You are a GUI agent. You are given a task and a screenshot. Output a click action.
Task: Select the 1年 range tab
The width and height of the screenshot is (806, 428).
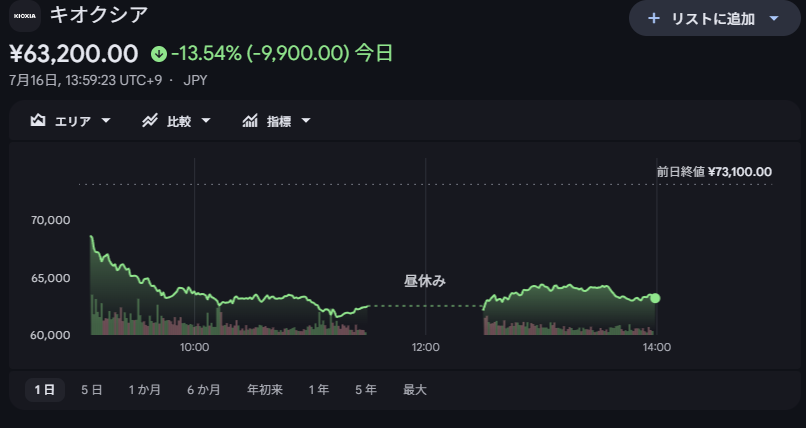pyautogui.click(x=319, y=390)
